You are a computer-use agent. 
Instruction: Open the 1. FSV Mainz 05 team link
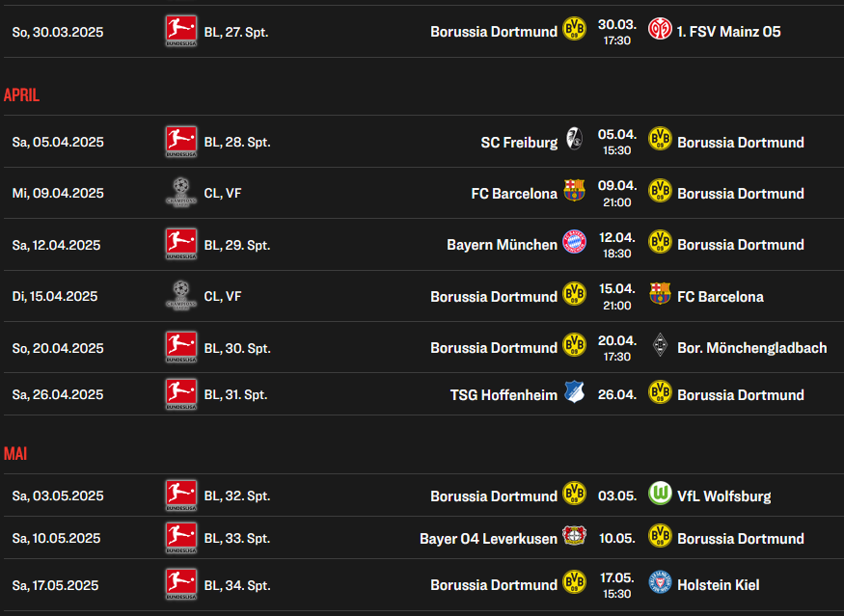point(729,32)
